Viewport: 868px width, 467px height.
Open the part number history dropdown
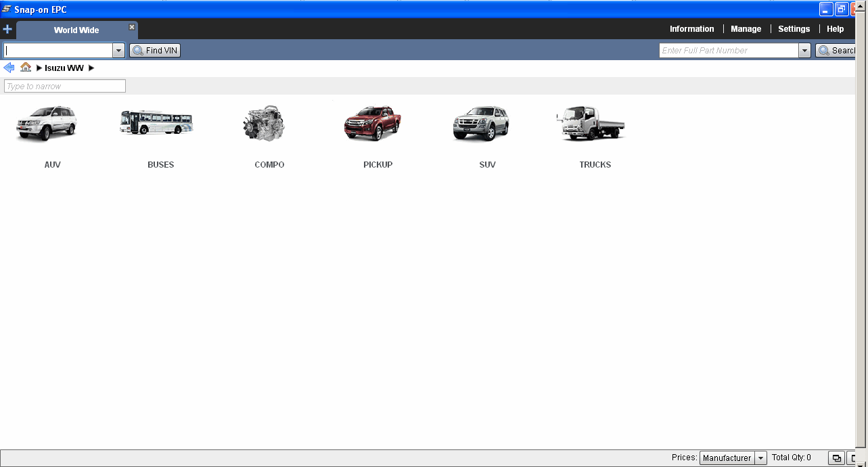coord(804,51)
